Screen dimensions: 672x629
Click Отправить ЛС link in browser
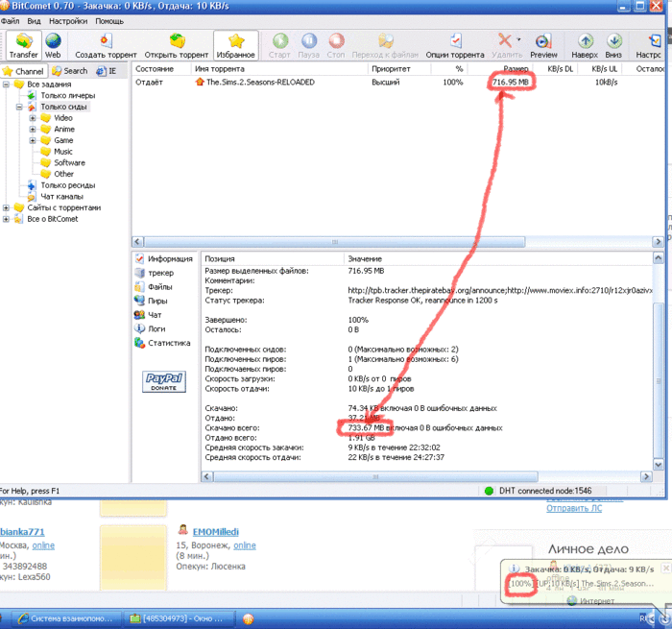coord(574,509)
